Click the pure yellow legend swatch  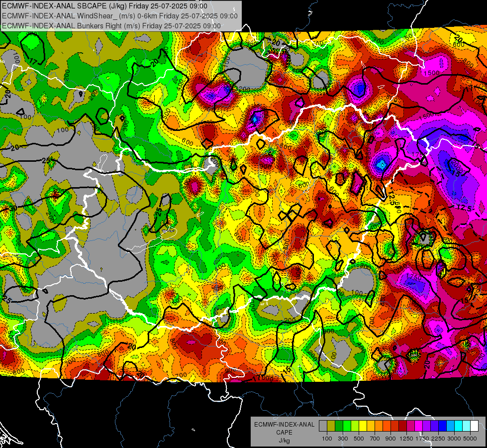coord(363,426)
